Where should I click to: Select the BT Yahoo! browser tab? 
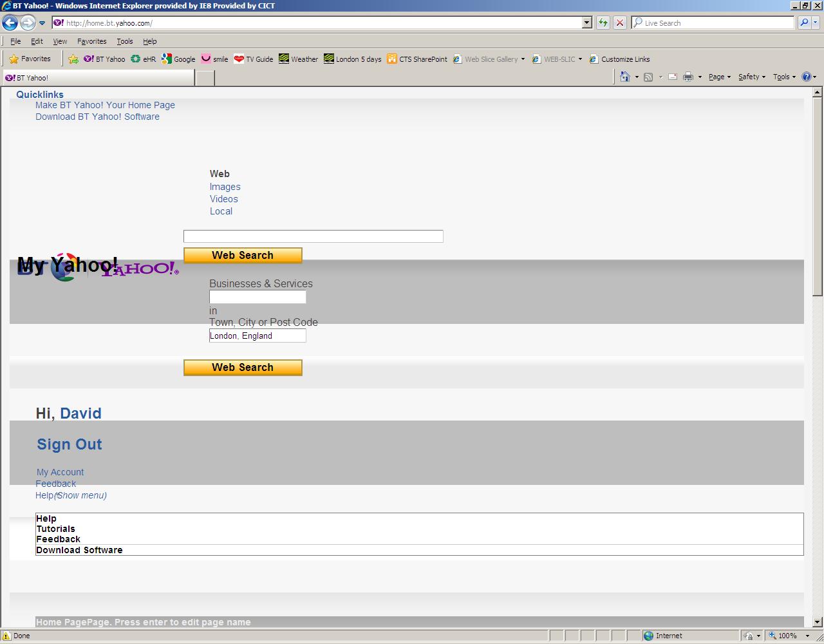point(97,78)
